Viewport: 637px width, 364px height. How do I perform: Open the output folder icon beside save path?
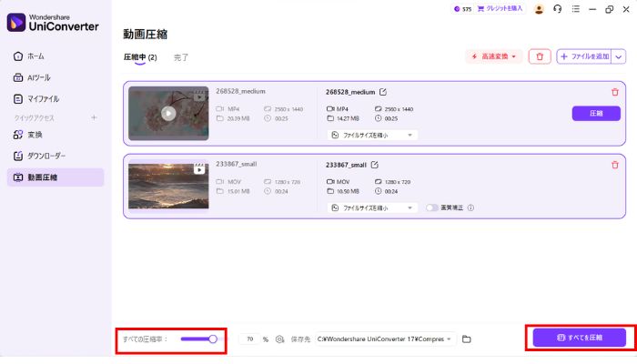pyautogui.click(x=467, y=339)
